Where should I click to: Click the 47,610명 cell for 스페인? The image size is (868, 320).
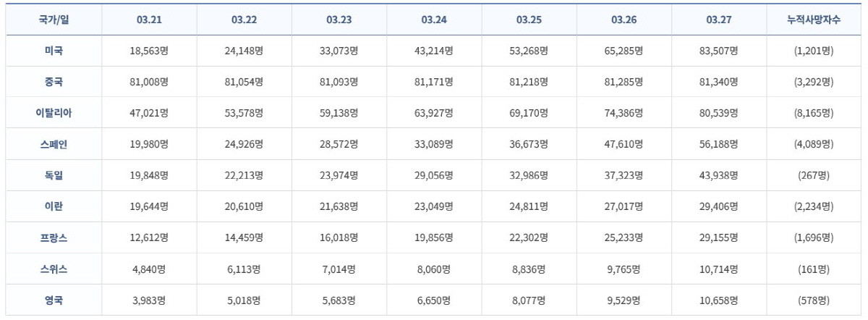coord(624,144)
